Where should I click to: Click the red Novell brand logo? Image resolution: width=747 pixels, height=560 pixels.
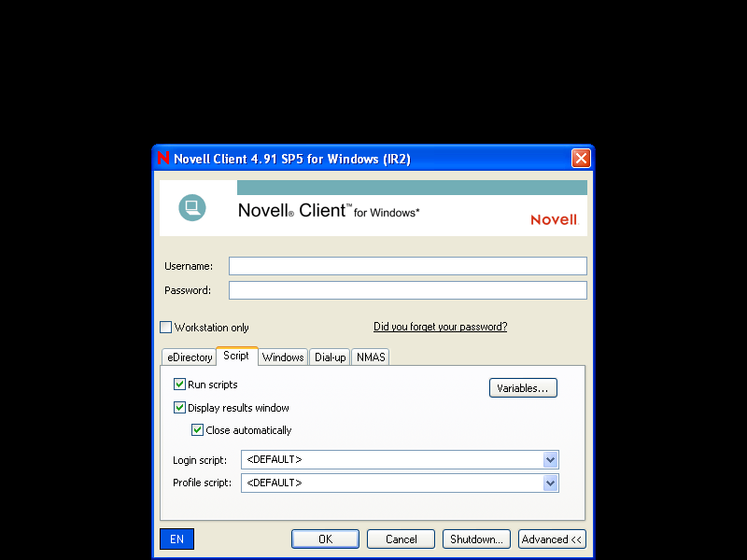554,219
